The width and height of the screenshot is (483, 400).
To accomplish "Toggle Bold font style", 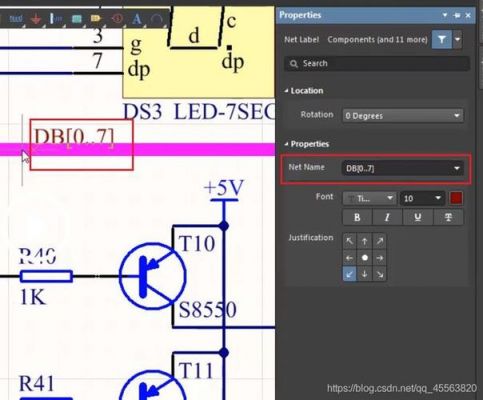I will point(357,218).
